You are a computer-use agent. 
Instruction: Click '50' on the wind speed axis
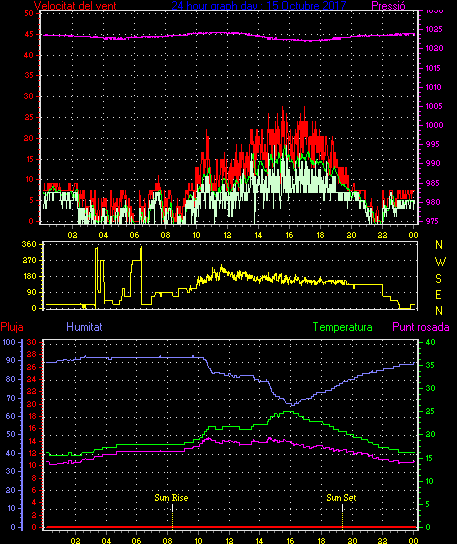click(29, 13)
